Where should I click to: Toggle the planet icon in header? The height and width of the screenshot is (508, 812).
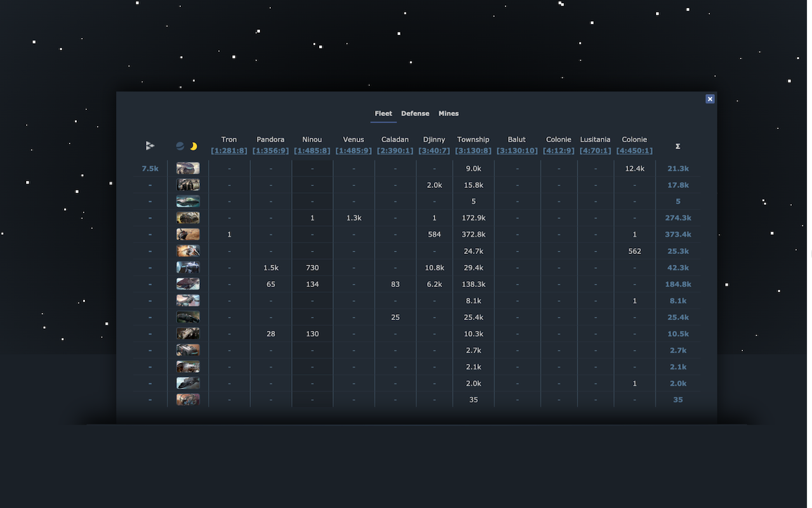point(180,146)
